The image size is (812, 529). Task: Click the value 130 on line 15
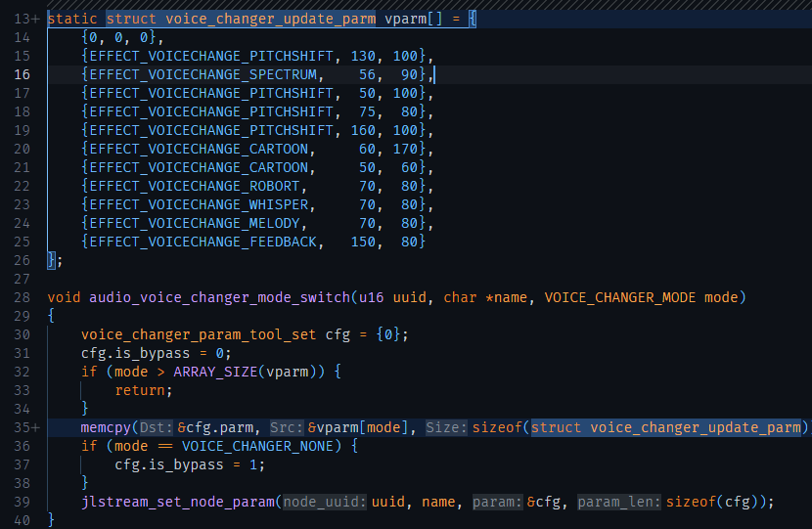click(363, 56)
